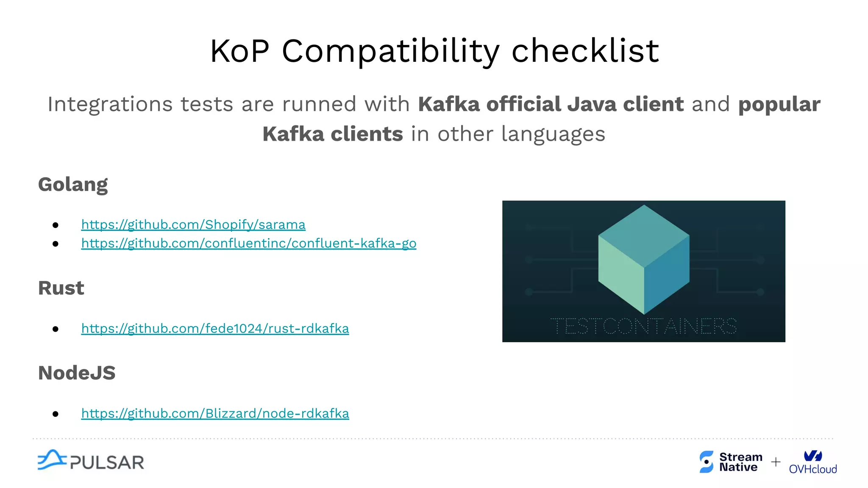Screen dimensions: 868x488
Task: Click the Stream Native text label
Action: pos(740,462)
